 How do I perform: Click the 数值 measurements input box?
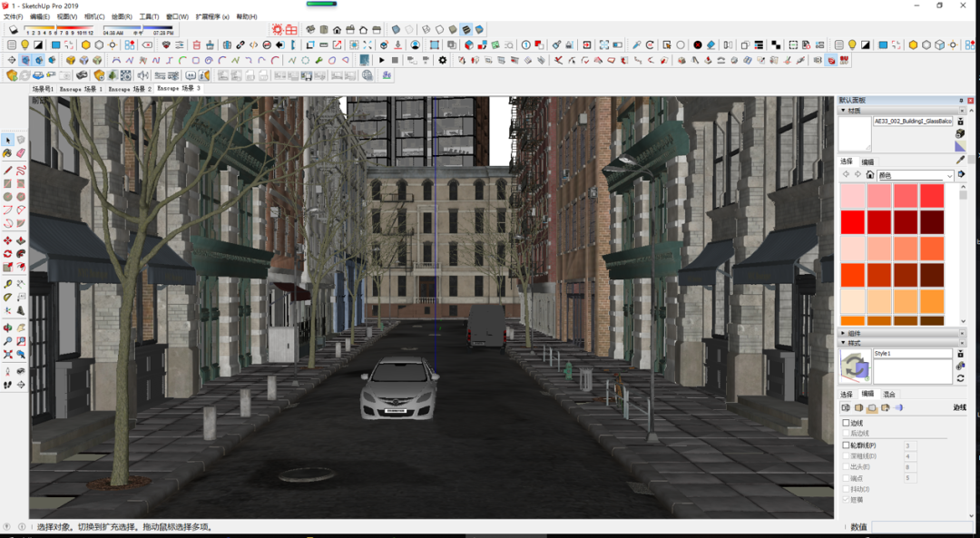point(923,527)
